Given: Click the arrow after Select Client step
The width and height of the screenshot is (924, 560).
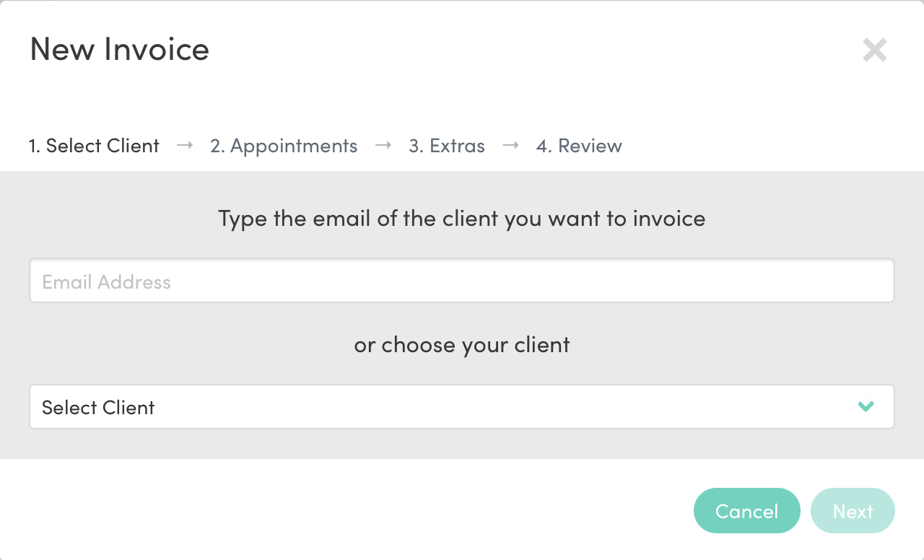Looking at the screenshot, I should tap(185, 145).
